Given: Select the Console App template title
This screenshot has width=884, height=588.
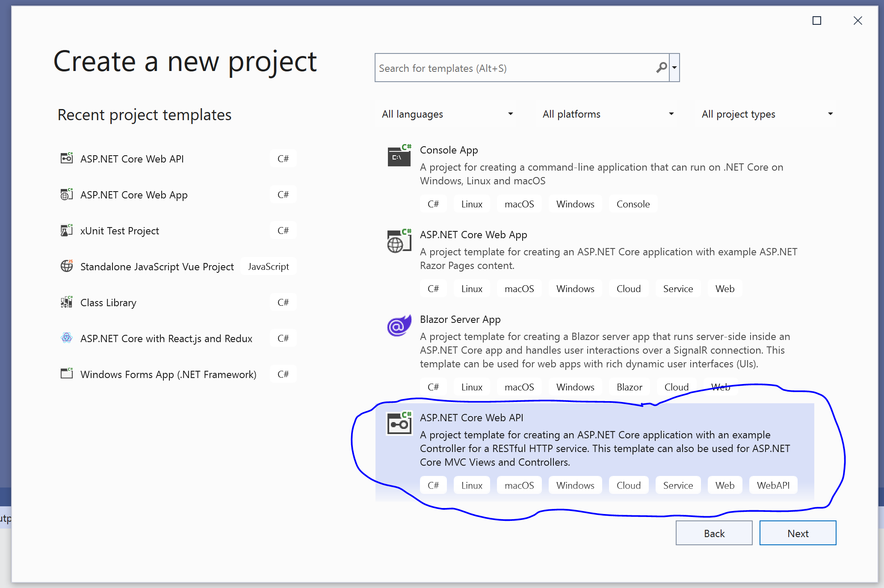Looking at the screenshot, I should click(449, 150).
